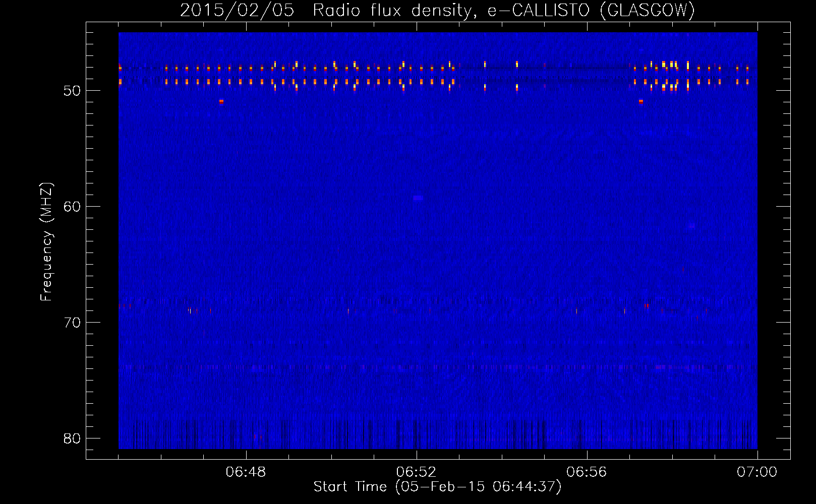Click the plot title 'Radio flux density, e-CALLISTO (GLASGOW)'
816x504 pixels.
coord(504,10)
